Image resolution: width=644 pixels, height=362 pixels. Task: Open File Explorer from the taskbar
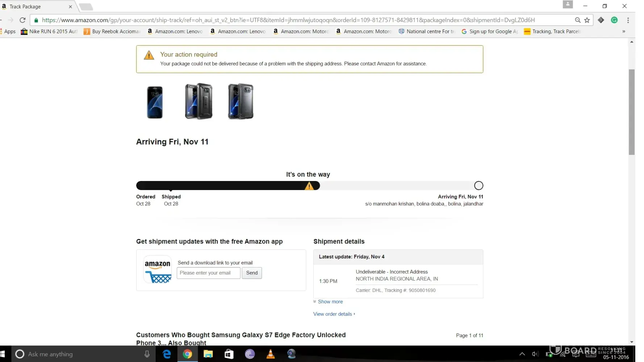(208, 354)
